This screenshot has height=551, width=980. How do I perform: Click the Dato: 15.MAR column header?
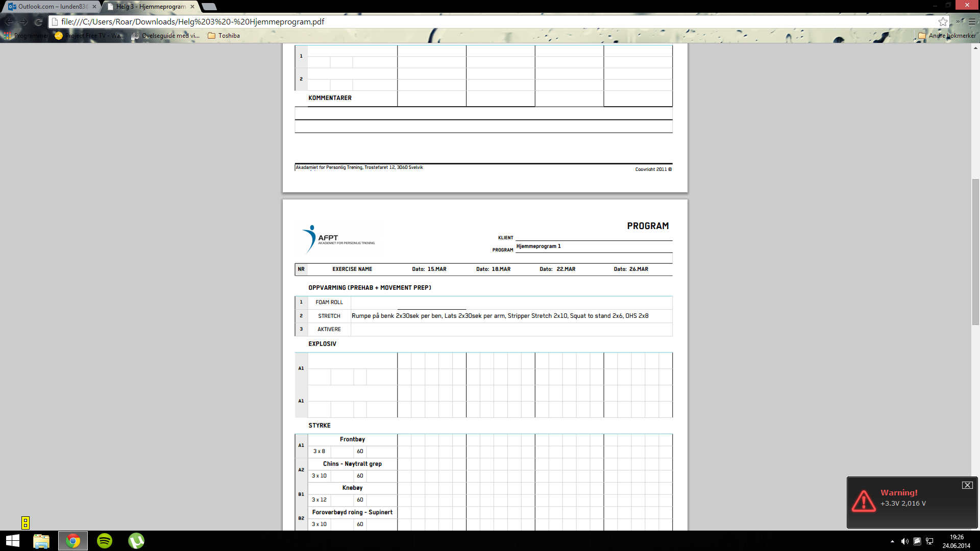click(429, 269)
